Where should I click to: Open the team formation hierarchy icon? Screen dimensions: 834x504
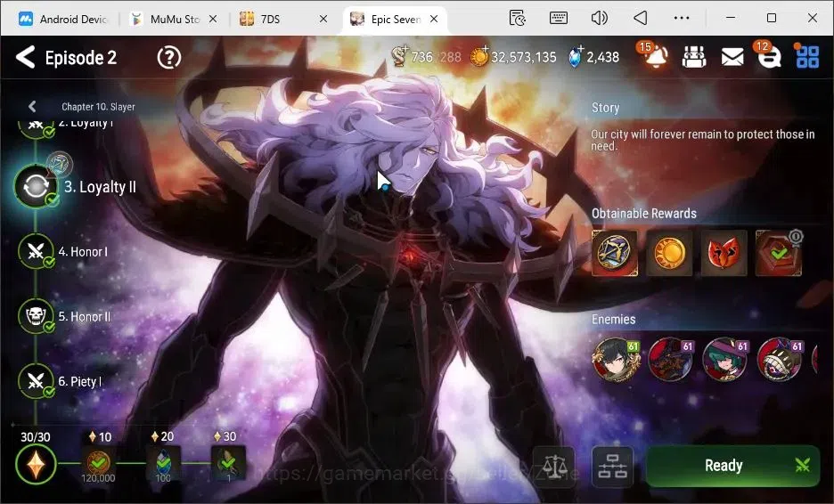[x=613, y=467]
